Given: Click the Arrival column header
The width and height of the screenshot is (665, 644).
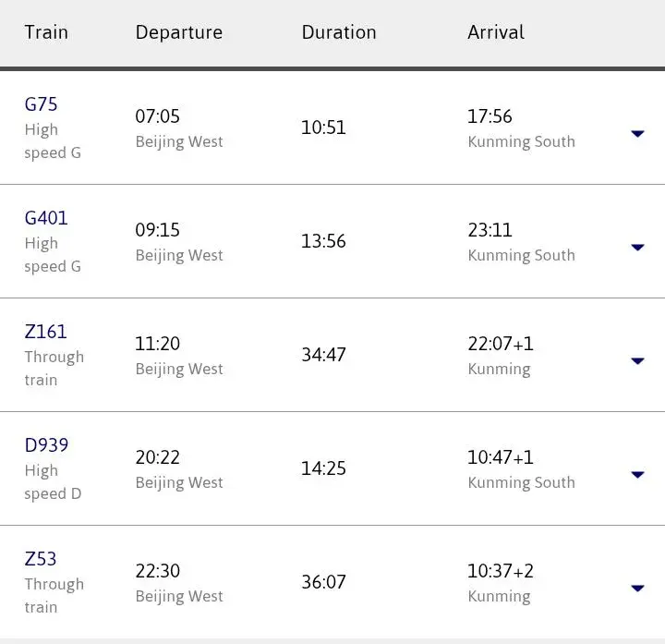Looking at the screenshot, I should click(x=496, y=32).
